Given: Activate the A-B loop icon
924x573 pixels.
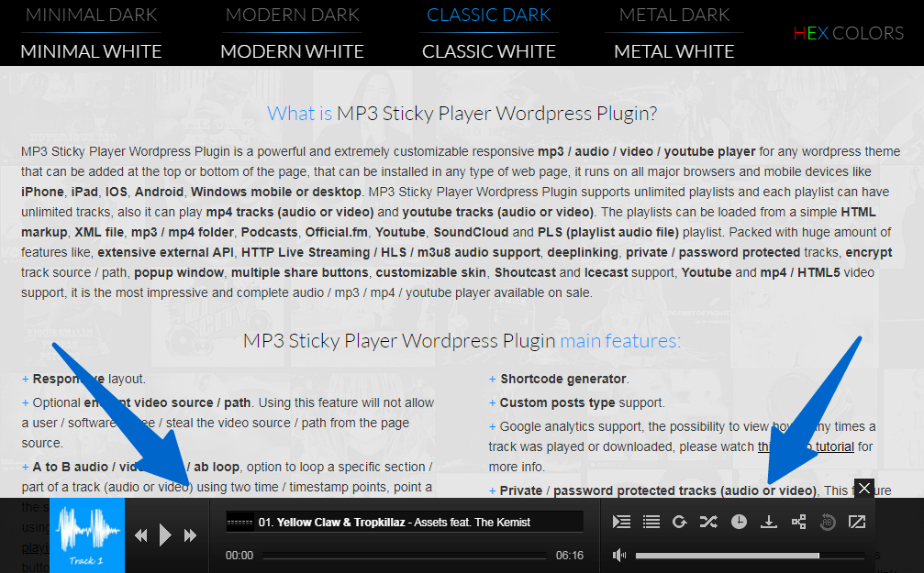Looking at the screenshot, I should (827, 521).
